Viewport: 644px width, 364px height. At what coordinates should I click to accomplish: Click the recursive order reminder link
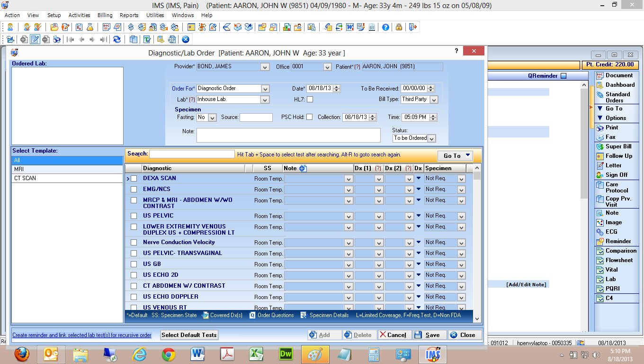pos(82,335)
